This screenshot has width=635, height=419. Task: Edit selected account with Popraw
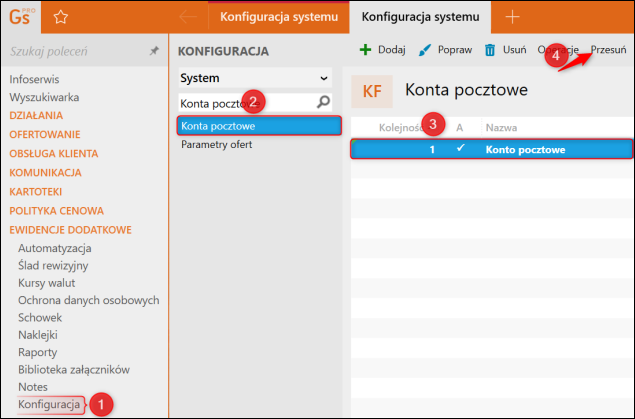tap(445, 50)
